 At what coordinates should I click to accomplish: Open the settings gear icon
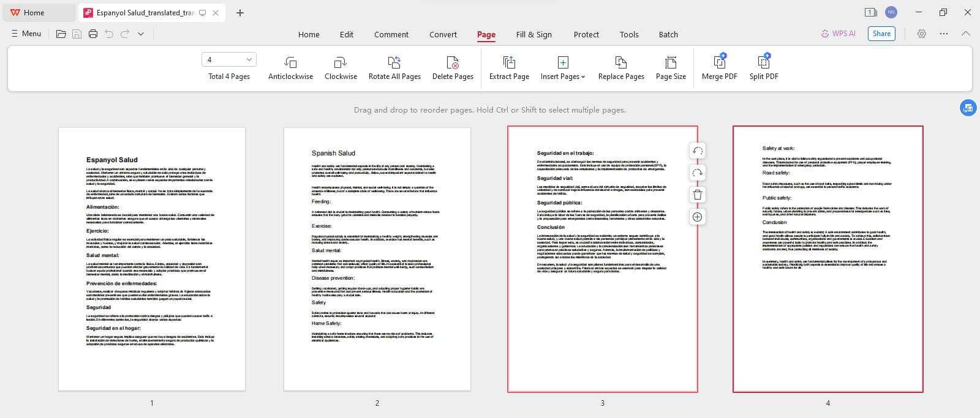coord(921,34)
